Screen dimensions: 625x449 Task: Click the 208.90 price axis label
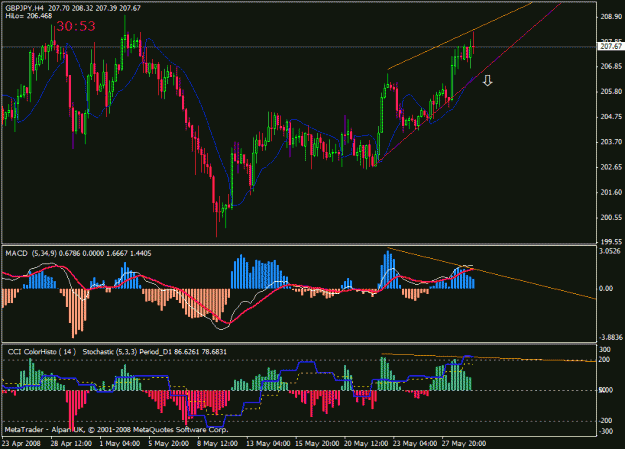(x=611, y=16)
